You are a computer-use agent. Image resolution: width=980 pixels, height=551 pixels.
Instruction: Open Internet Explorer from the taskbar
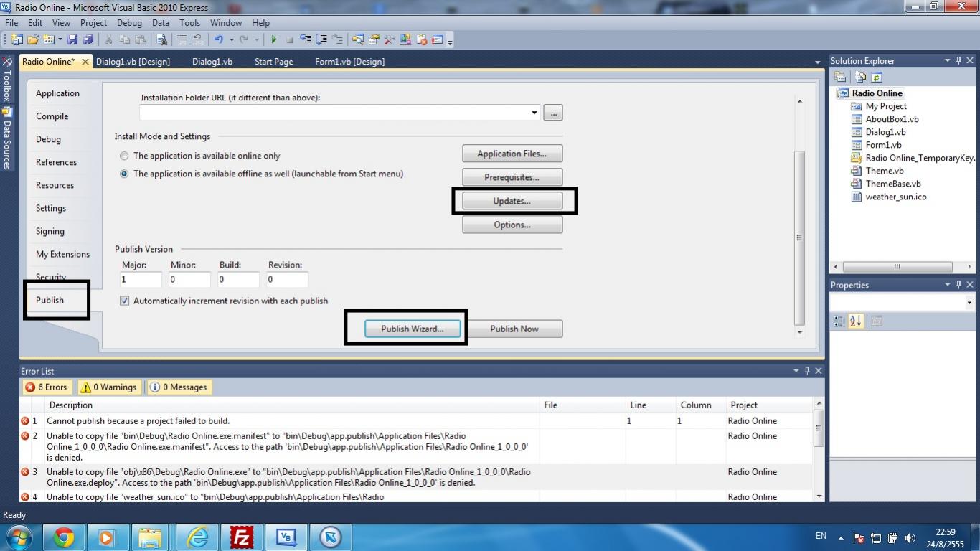pyautogui.click(x=198, y=537)
